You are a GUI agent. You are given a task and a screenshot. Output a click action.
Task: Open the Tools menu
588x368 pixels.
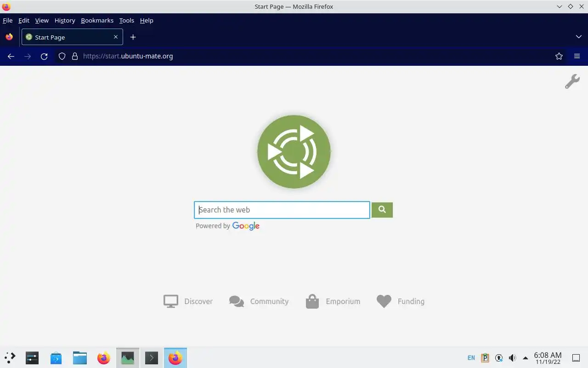click(126, 20)
